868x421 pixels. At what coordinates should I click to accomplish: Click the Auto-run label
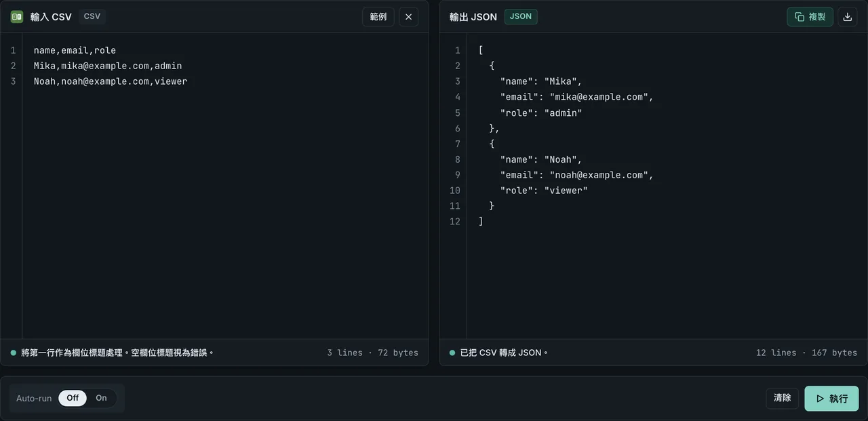click(34, 398)
